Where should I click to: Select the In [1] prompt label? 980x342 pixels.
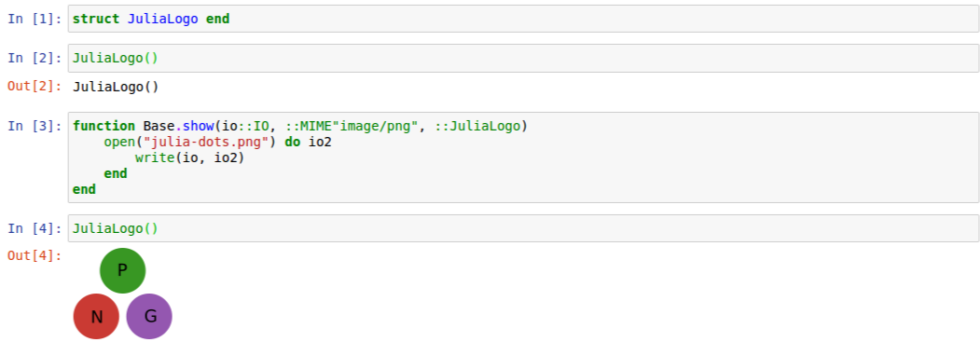35,19
